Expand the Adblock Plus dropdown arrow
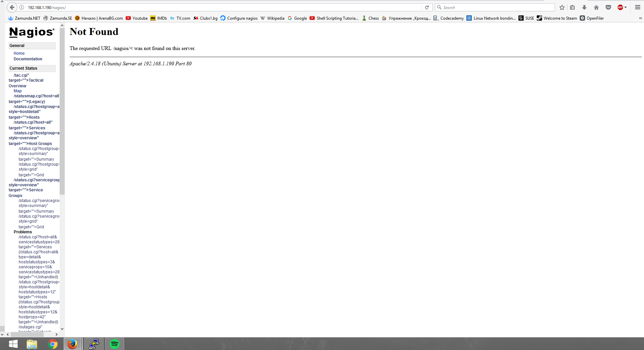The width and height of the screenshot is (644, 350). pyautogui.click(x=626, y=7)
